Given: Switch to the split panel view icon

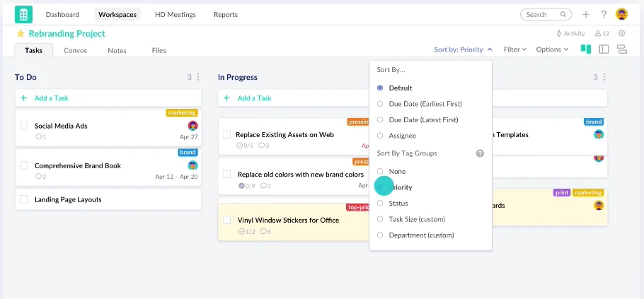Looking at the screenshot, I should pos(604,49).
